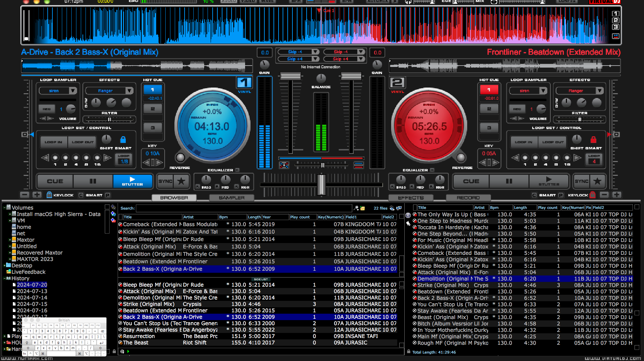
Task: Toggle deck 1 Smart P button
Action: point(108,195)
